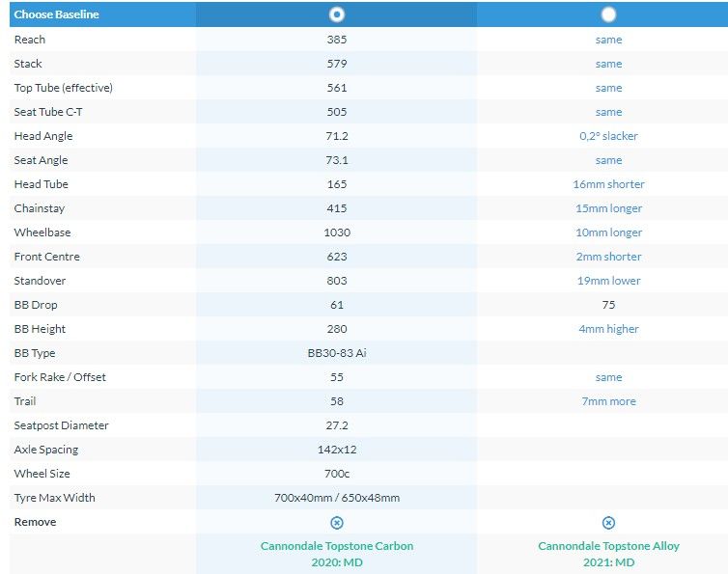Click the '16mm shorter' head tube difference

(608, 184)
